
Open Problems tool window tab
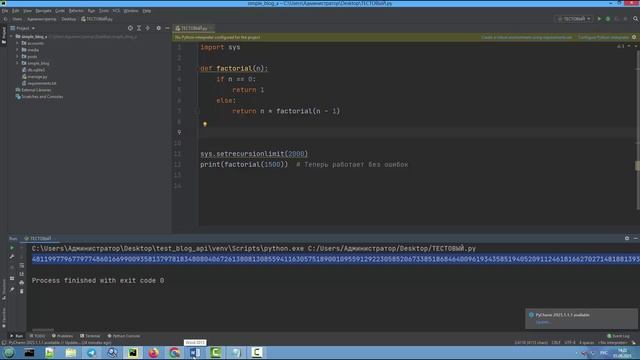coord(62,336)
